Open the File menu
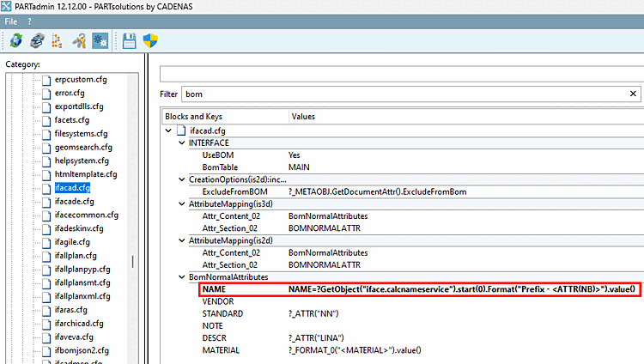 click(10, 21)
